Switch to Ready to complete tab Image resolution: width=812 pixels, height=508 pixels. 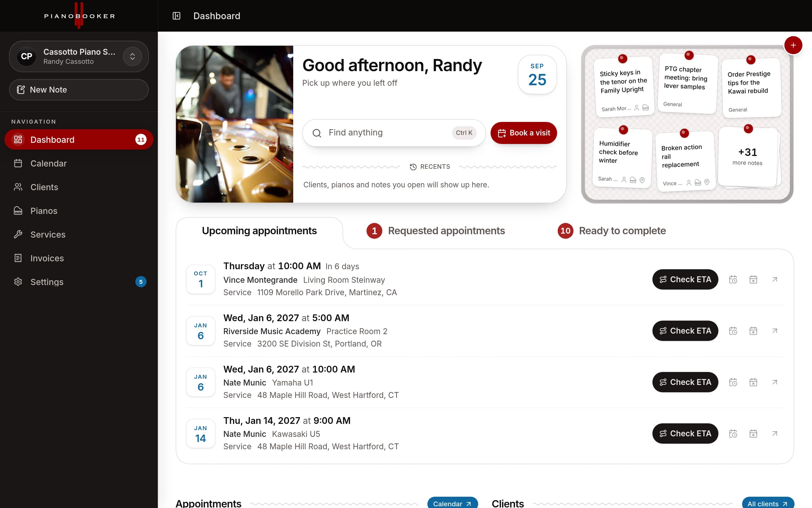pos(612,231)
